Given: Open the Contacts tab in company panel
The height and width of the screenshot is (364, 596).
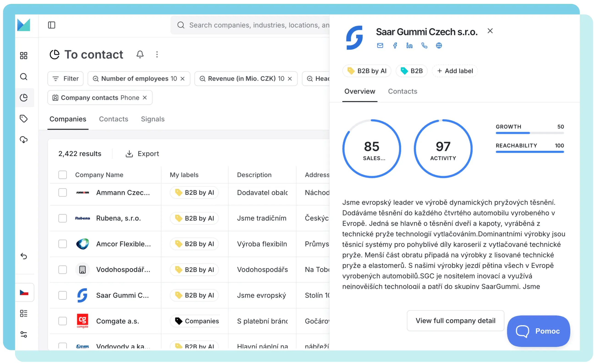Looking at the screenshot, I should point(403,91).
